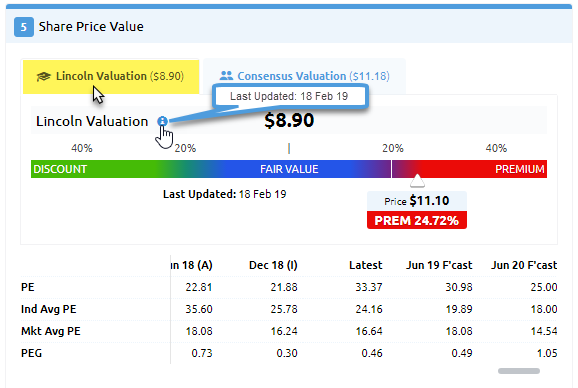The width and height of the screenshot is (578, 388).
Task: Click the number 5 section badge
Action: pyautogui.click(x=24, y=27)
